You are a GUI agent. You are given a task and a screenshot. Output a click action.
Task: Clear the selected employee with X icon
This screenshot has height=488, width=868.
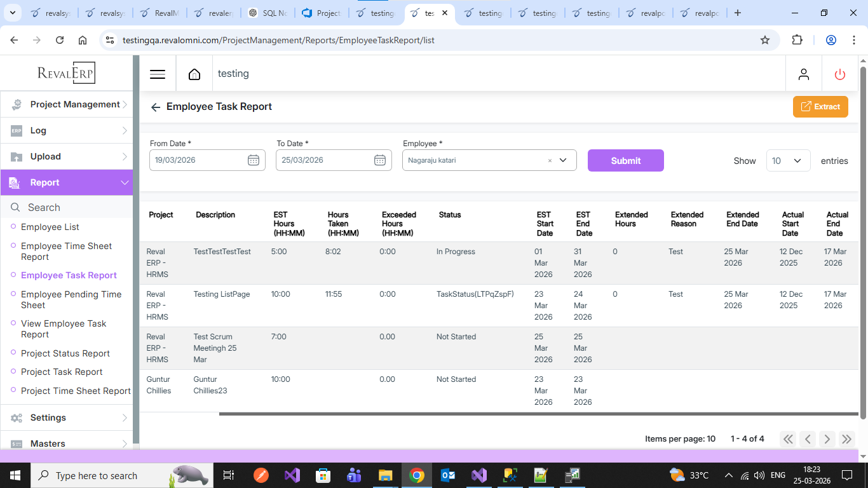click(550, 161)
